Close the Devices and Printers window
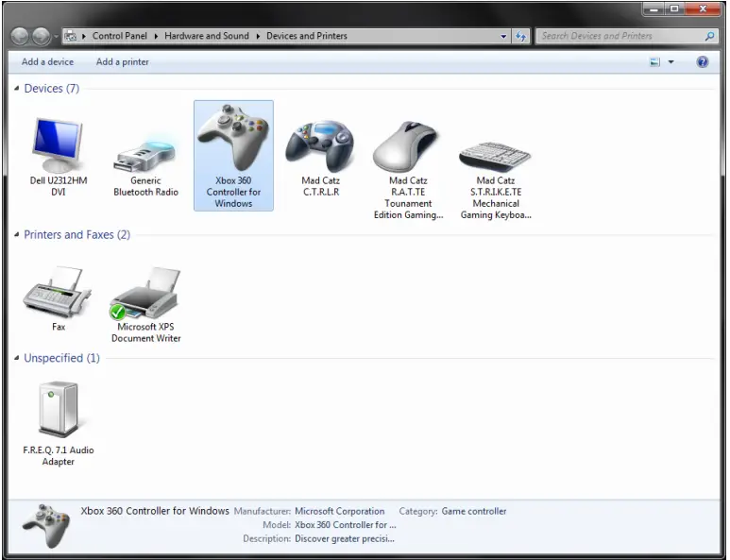This screenshot has height=560, width=730. click(x=703, y=8)
